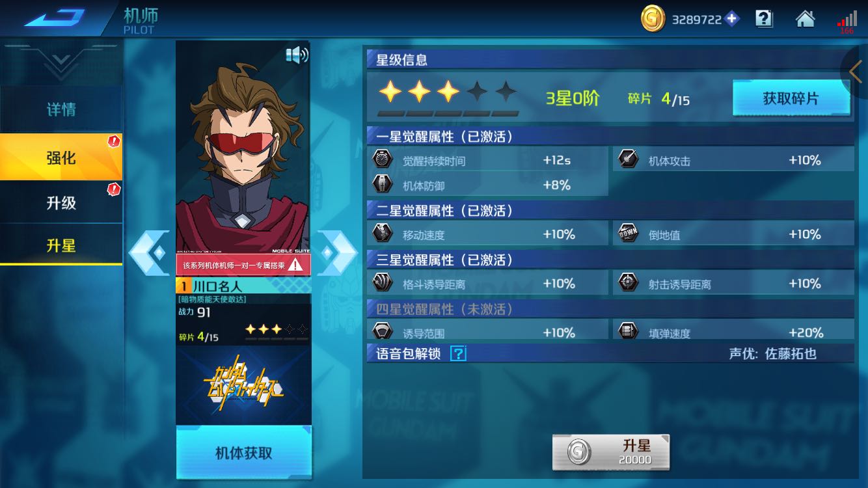Switch to next pilot with right arrow
Screen dimensions: 868x488
click(x=337, y=252)
